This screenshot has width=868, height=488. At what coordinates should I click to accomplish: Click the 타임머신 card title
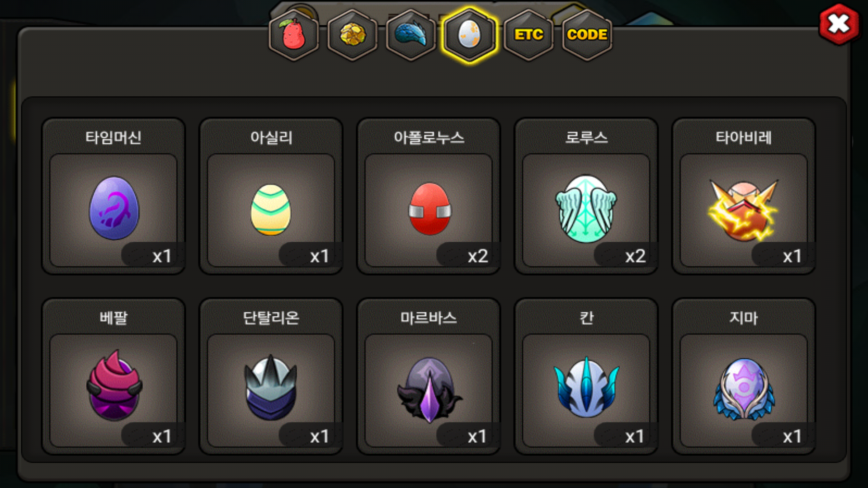pos(113,137)
